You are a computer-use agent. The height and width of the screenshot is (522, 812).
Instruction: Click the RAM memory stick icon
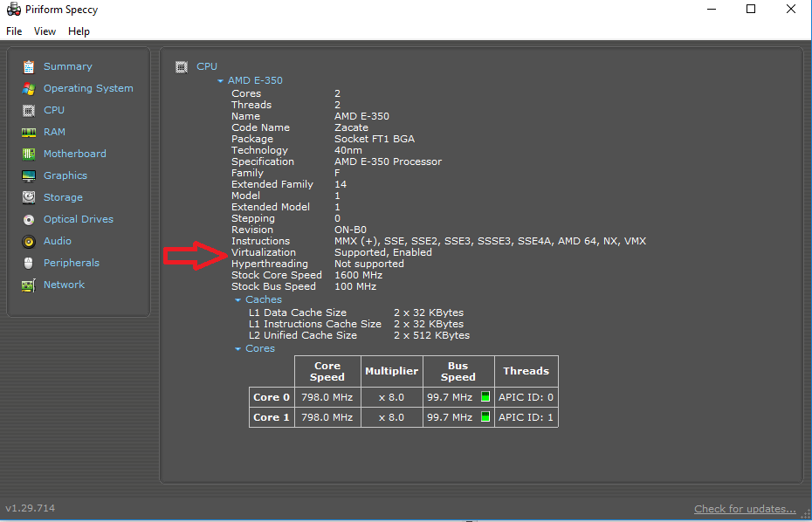click(29, 132)
